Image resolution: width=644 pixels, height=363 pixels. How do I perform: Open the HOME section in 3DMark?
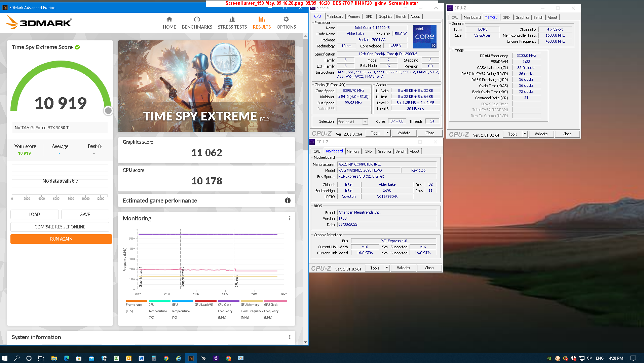point(169,23)
